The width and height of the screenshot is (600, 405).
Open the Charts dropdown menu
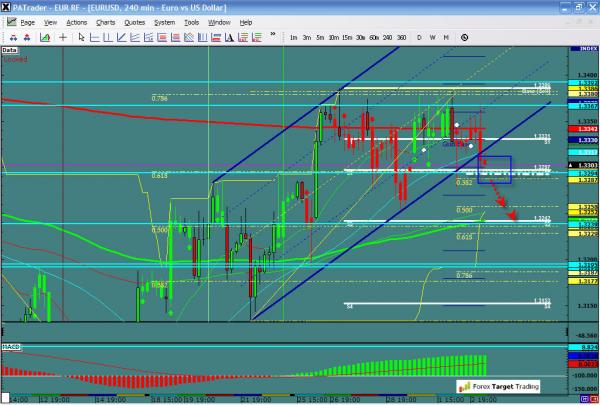tap(105, 21)
